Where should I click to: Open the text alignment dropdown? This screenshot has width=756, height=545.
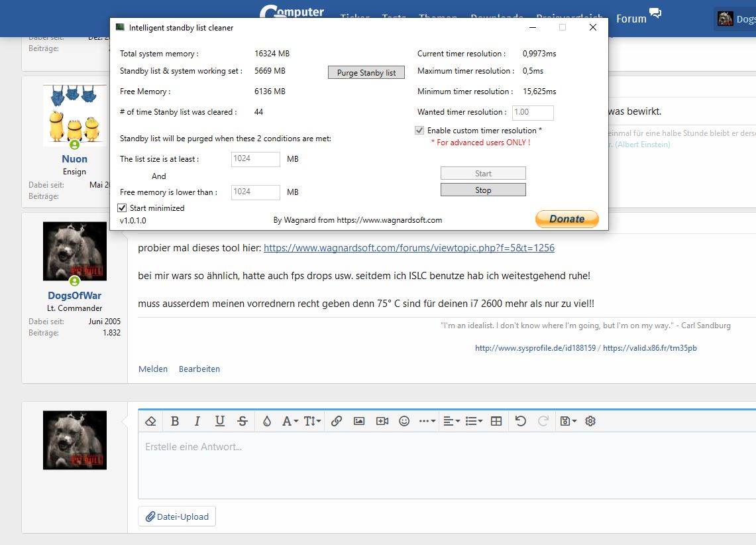[452, 421]
